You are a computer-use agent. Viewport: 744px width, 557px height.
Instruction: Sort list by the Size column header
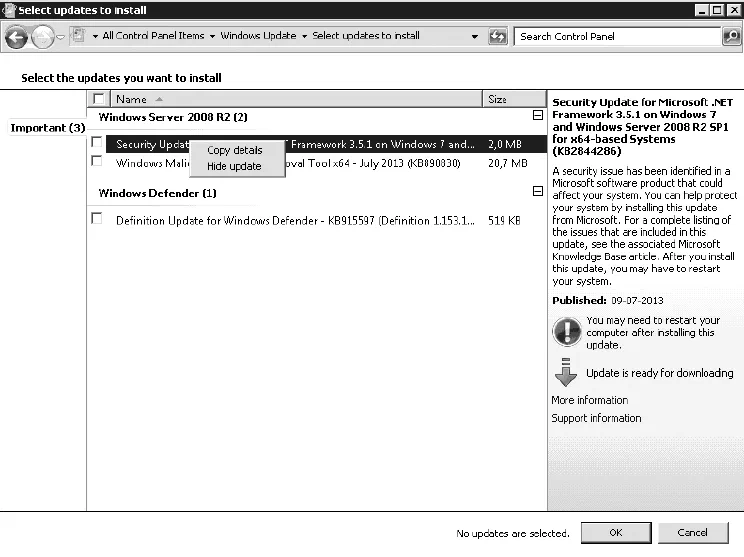pos(514,99)
